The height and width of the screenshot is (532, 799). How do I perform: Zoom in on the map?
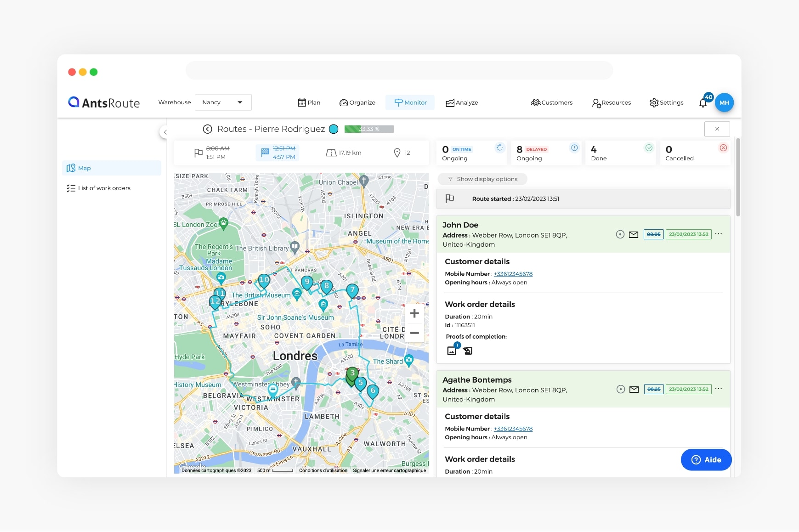click(414, 313)
